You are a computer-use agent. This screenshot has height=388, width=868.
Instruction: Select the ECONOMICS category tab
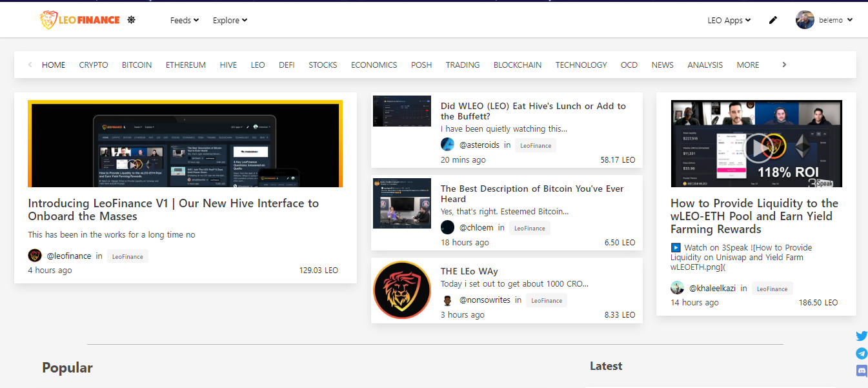[x=374, y=65]
